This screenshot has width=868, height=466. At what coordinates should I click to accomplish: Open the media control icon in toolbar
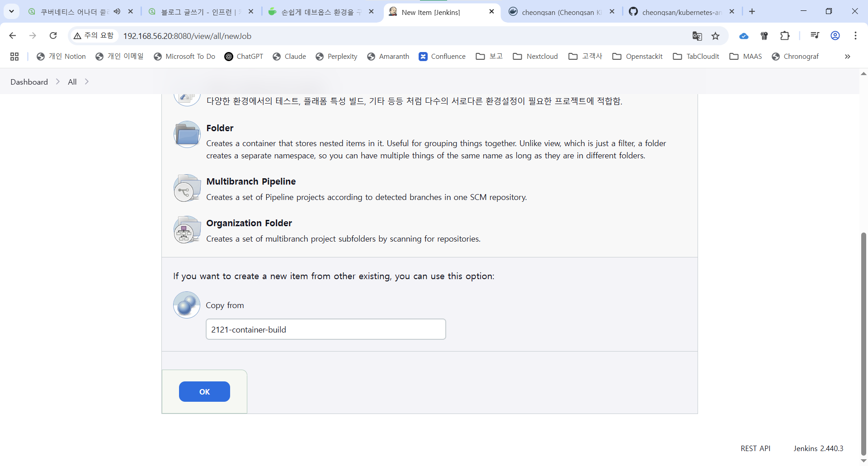815,36
